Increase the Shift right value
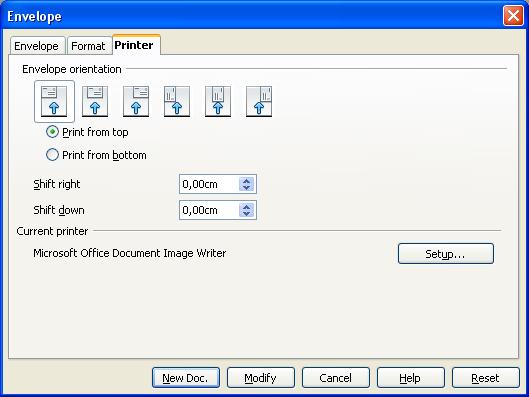 (246, 181)
